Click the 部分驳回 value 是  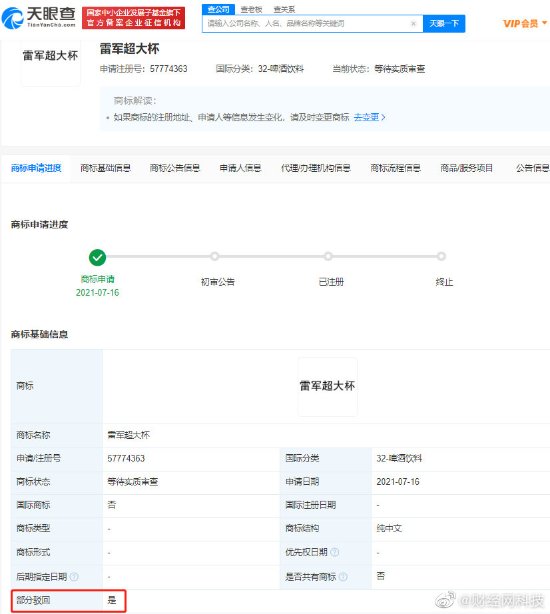112,600
